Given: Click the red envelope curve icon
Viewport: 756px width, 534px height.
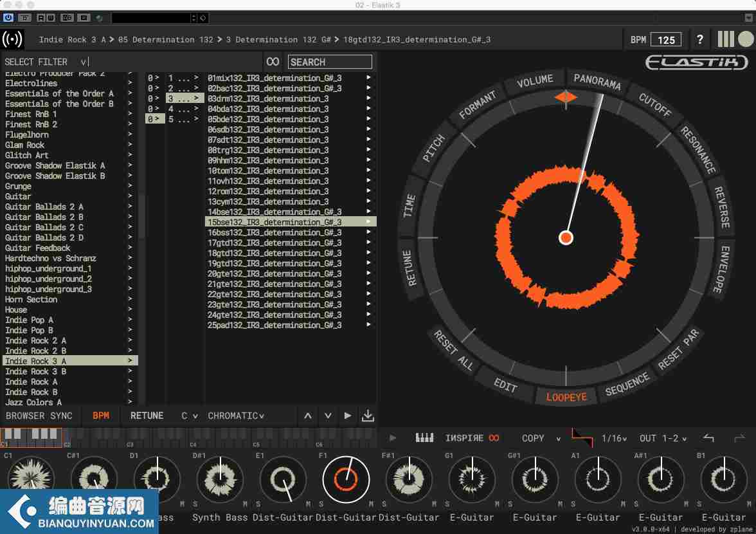Looking at the screenshot, I should pyautogui.click(x=582, y=438).
